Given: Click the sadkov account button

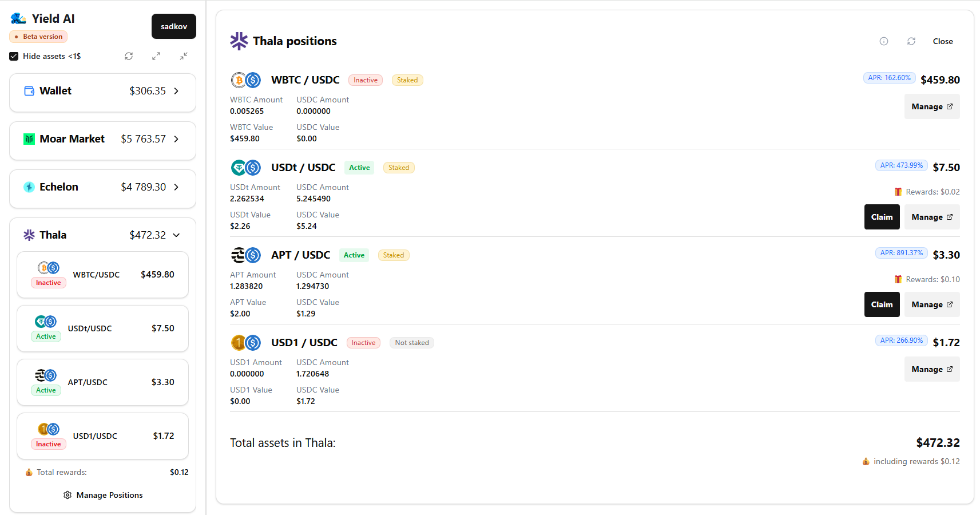Looking at the screenshot, I should [174, 26].
